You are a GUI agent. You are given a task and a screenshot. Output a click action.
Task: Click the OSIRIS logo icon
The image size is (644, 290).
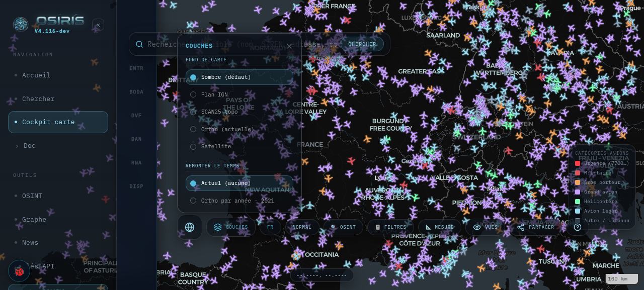pos(21,24)
